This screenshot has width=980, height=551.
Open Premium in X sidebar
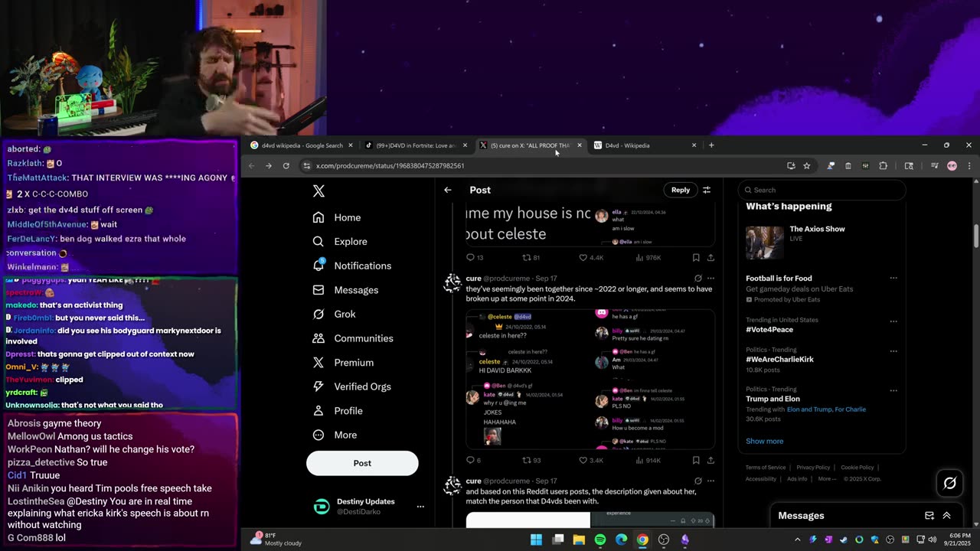pos(343,363)
